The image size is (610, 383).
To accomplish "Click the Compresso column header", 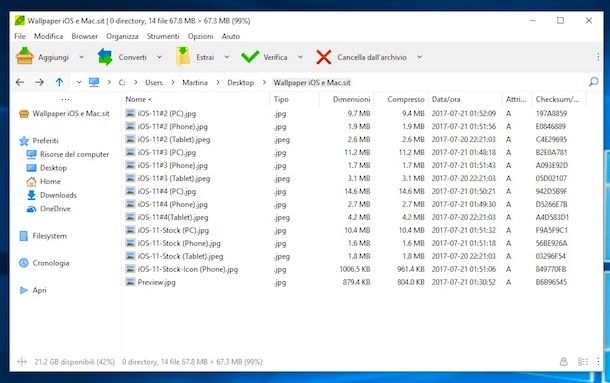I will click(x=406, y=100).
